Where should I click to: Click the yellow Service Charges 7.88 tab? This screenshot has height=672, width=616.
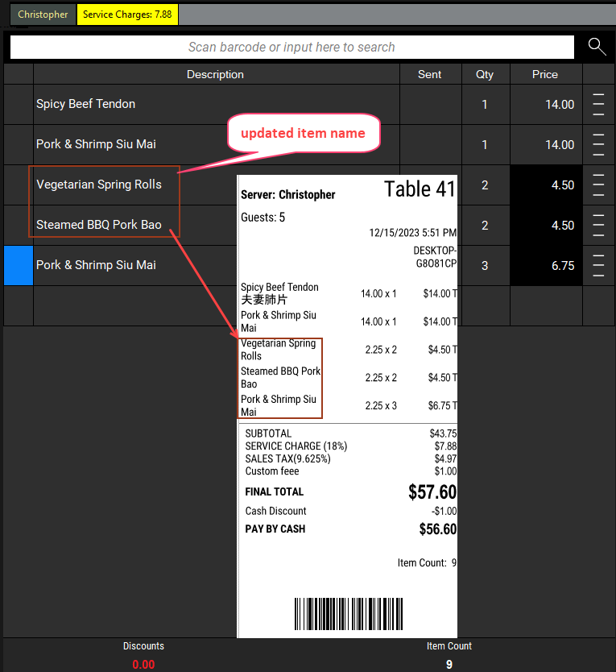pyautogui.click(x=127, y=15)
